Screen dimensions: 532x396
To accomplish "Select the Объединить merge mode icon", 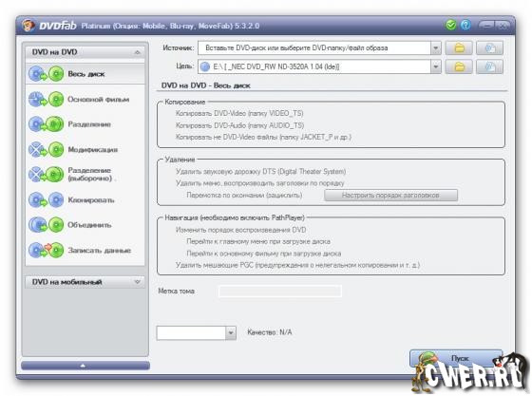I will pos(47,225).
